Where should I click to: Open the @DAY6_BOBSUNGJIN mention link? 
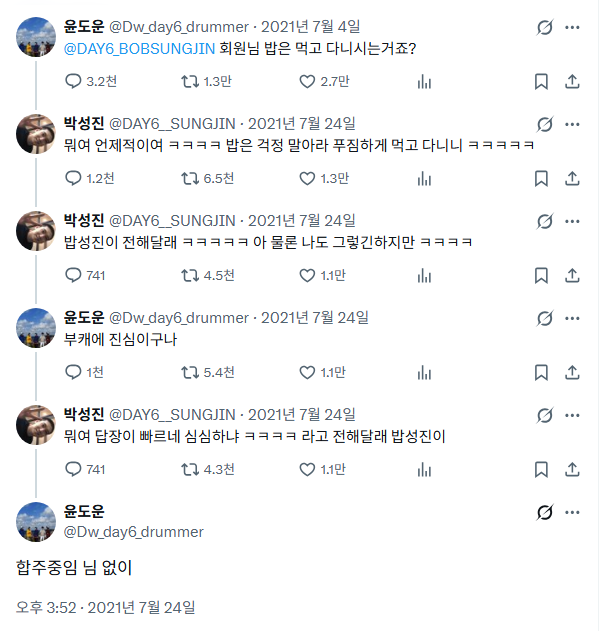[x=140, y=49]
